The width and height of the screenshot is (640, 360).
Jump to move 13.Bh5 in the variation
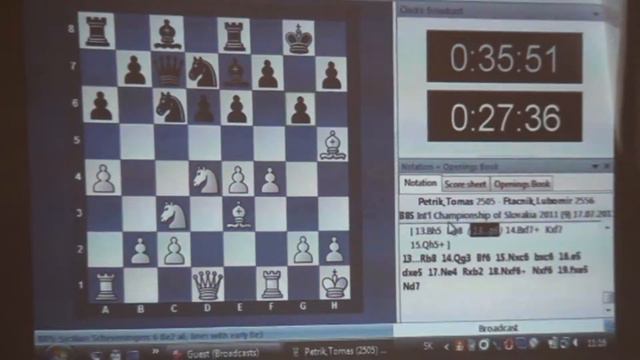[428, 231]
